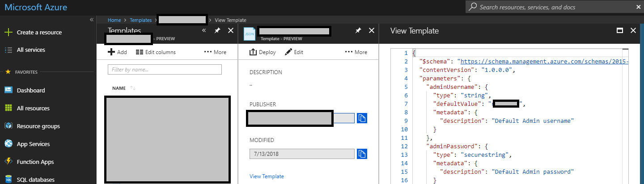Click the DESCRIPTION label in detail blade

coord(266,72)
